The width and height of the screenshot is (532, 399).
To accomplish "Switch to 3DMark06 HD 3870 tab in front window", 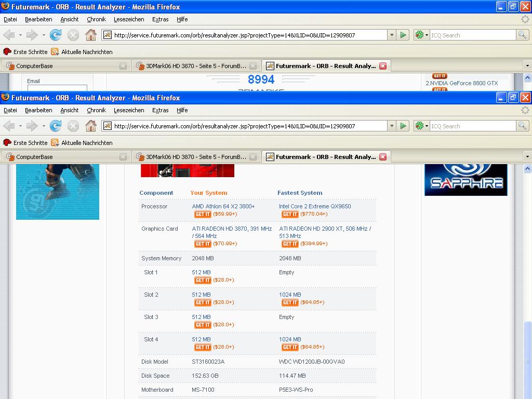I will 196,157.
